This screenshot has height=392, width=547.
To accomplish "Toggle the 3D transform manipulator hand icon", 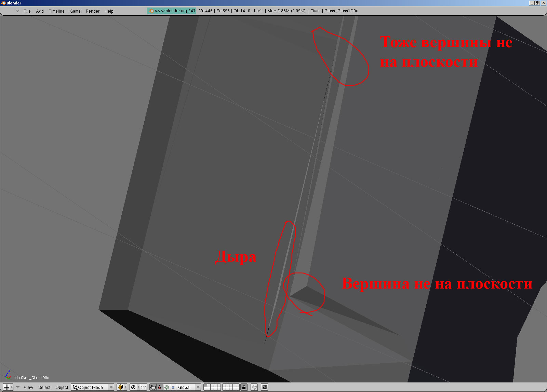I will tap(153, 387).
